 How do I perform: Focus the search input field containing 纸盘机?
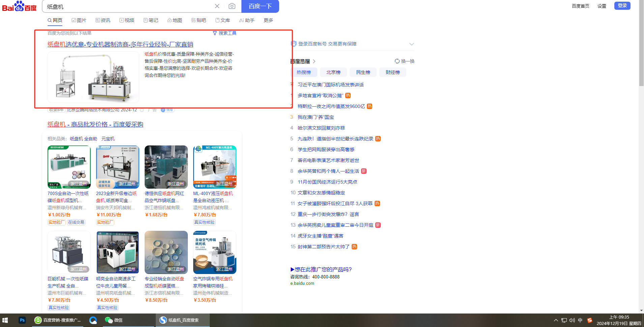pyautogui.click(x=128, y=6)
